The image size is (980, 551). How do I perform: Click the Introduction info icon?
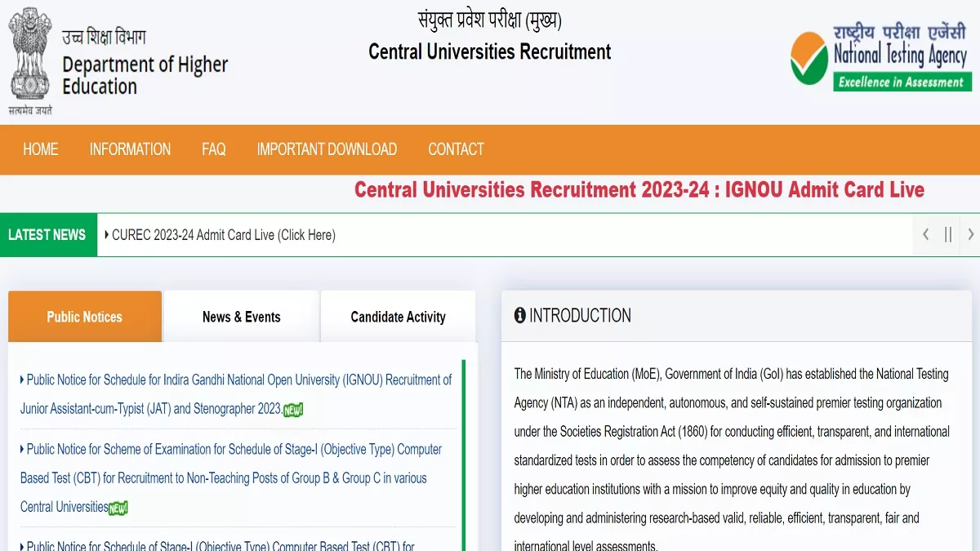click(520, 315)
